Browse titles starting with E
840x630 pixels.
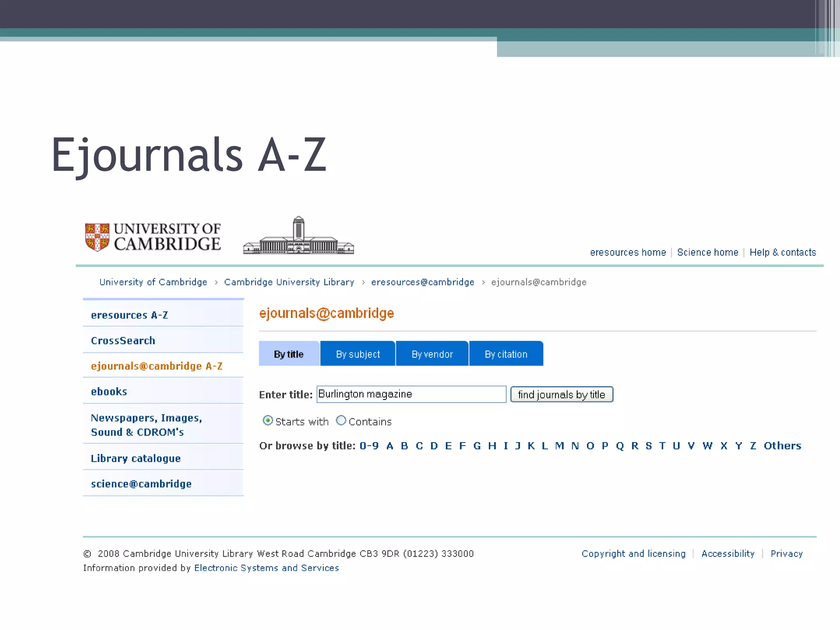point(448,446)
